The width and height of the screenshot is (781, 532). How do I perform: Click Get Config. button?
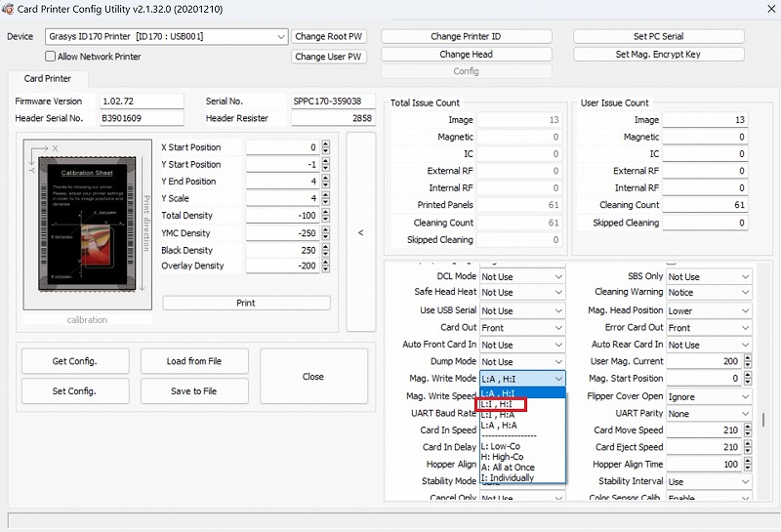tap(75, 361)
